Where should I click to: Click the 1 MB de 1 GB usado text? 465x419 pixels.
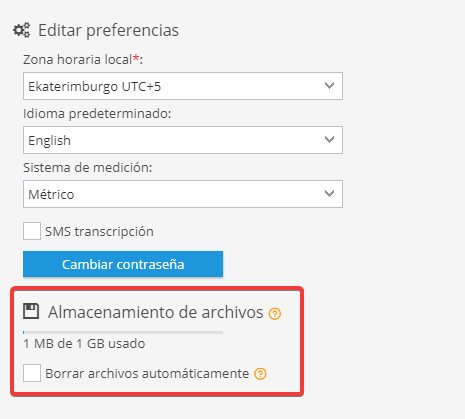click(x=84, y=344)
